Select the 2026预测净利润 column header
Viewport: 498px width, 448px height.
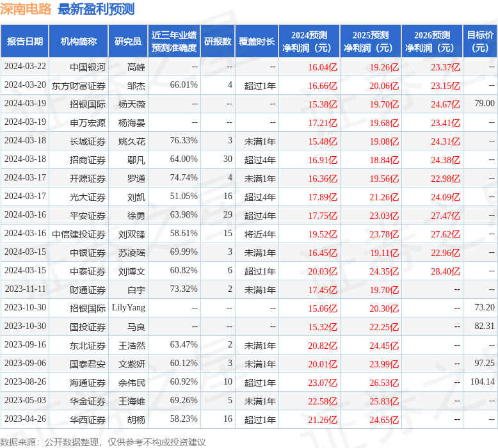tap(432, 41)
